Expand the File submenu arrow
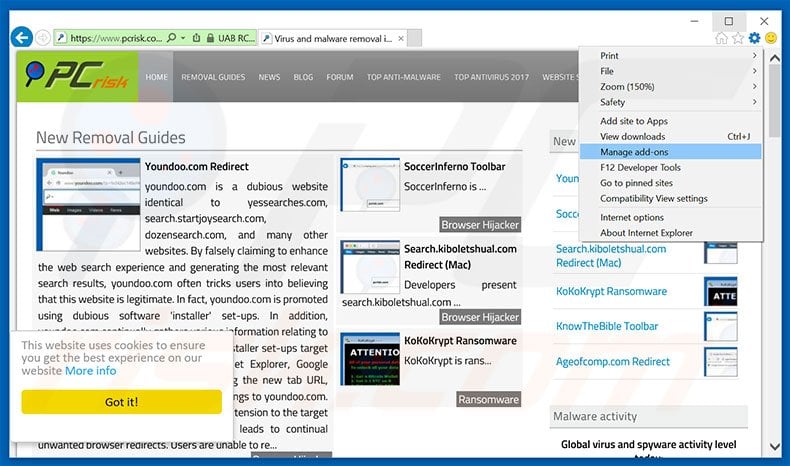790x466 pixels. tap(754, 71)
